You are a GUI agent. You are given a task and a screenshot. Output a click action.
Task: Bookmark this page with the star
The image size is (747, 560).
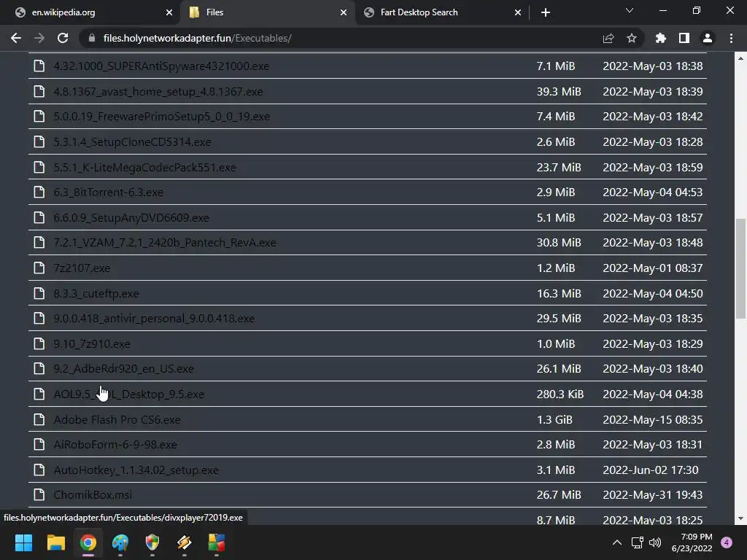coord(632,38)
